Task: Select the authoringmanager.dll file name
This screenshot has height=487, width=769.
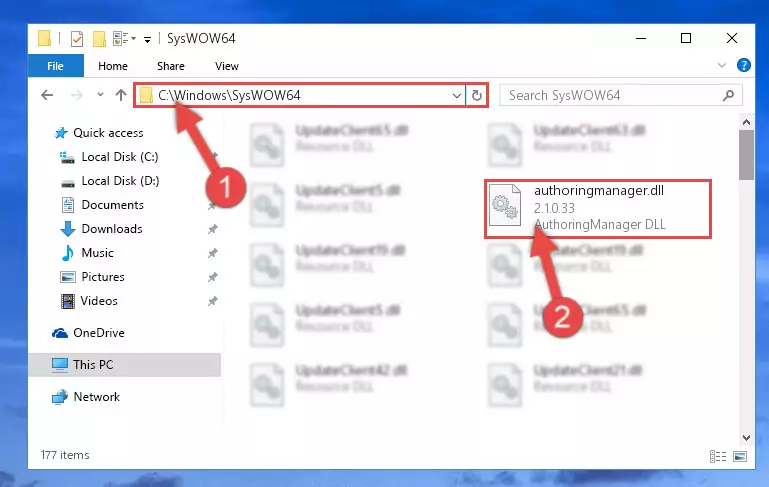Action: click(x=599, y=191)
